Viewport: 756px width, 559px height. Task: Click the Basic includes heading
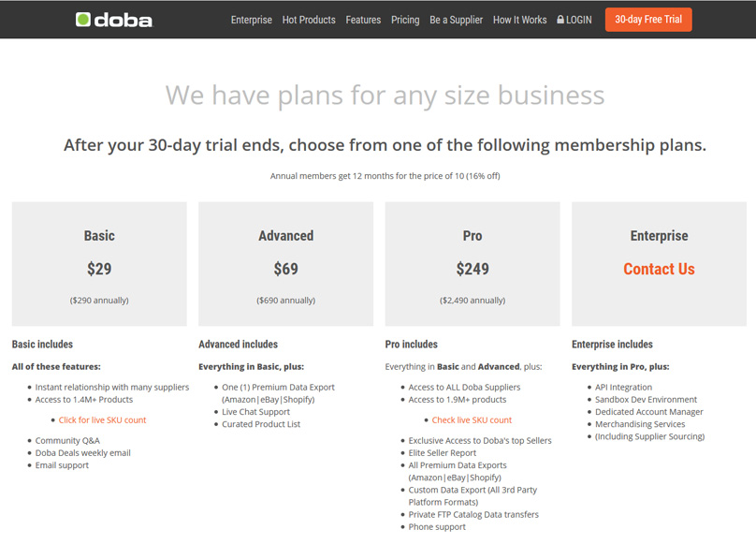tap(42, 345)
